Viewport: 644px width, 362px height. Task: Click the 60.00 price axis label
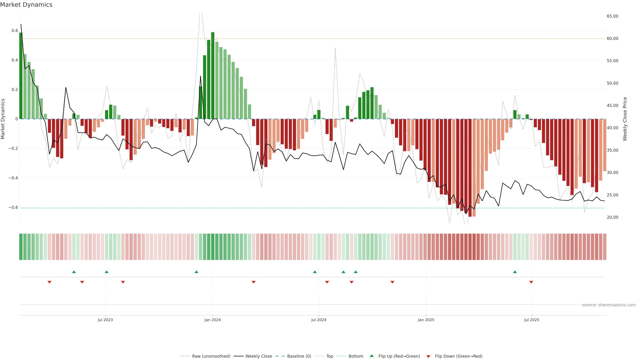point(612,39)
